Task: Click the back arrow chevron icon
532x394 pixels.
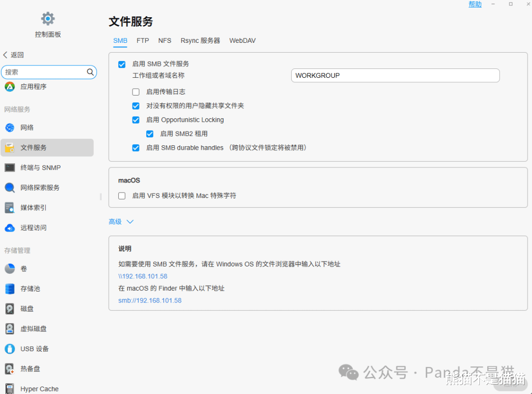Action: (x=5, y=55)
